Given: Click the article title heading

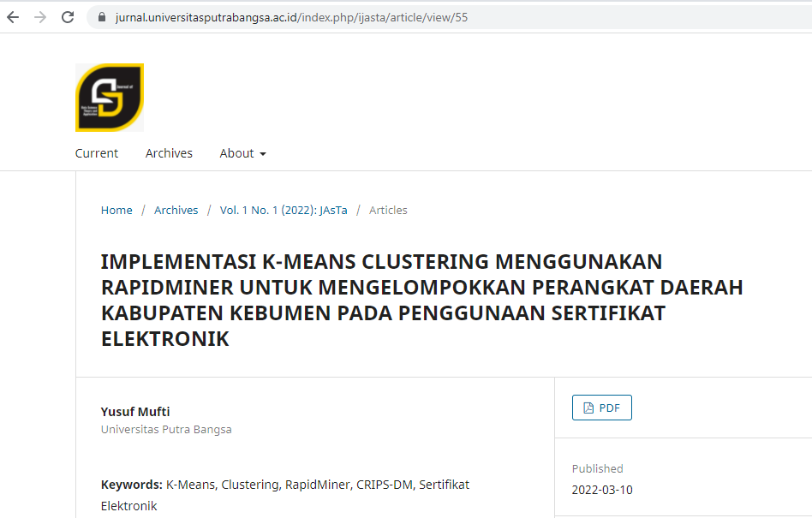Looking at the screenshot, I should [421, 301].
